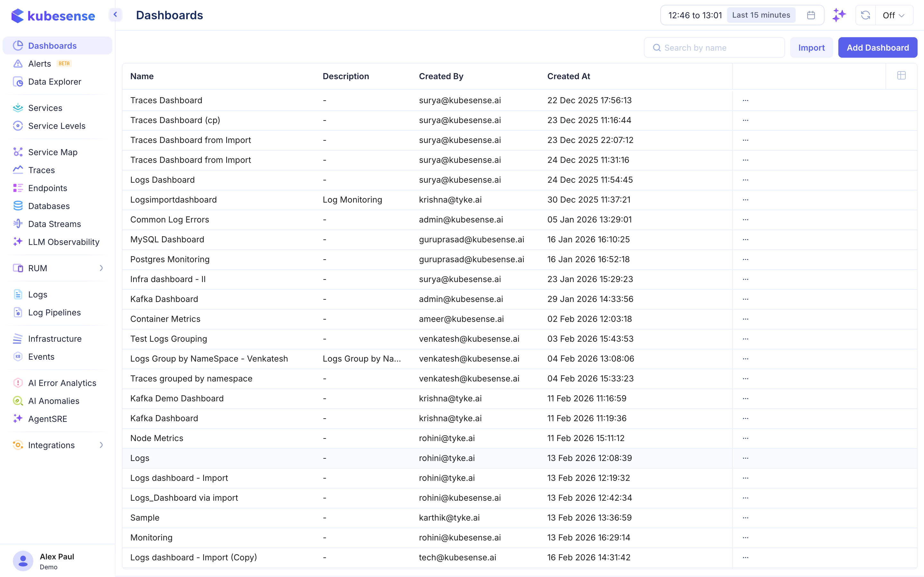
Task: Open the Last 15 minutes time selector
Action: 761,15
